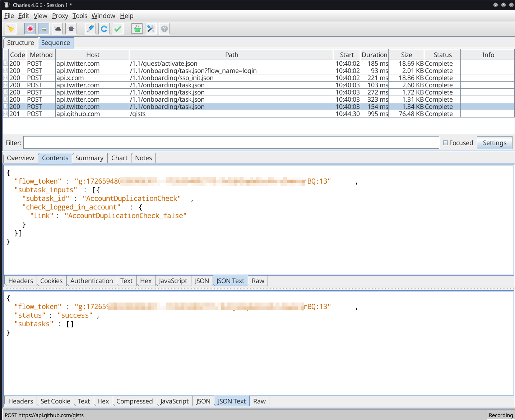Click the Compose pen icon
Screen dimensions: 515x420
(91, 29)
